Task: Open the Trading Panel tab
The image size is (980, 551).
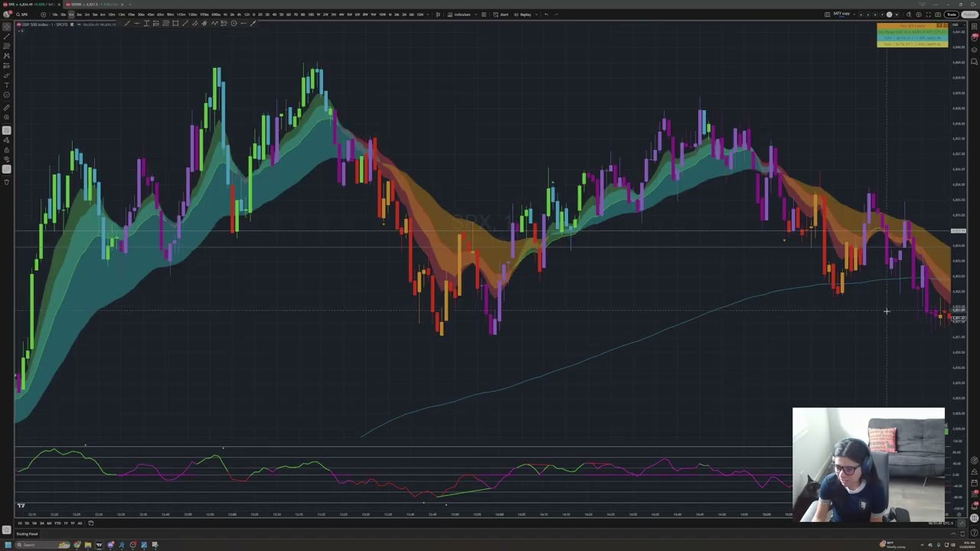Action: tap(27, 533)
